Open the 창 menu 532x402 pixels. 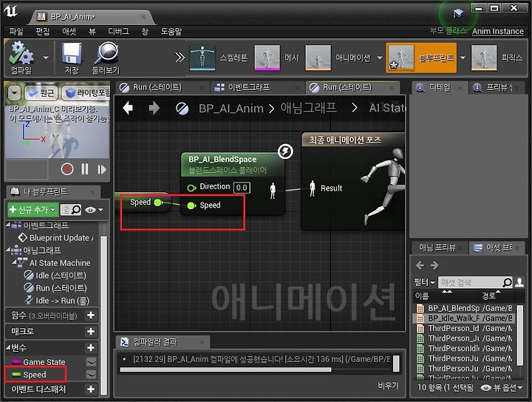click(145, 32)
